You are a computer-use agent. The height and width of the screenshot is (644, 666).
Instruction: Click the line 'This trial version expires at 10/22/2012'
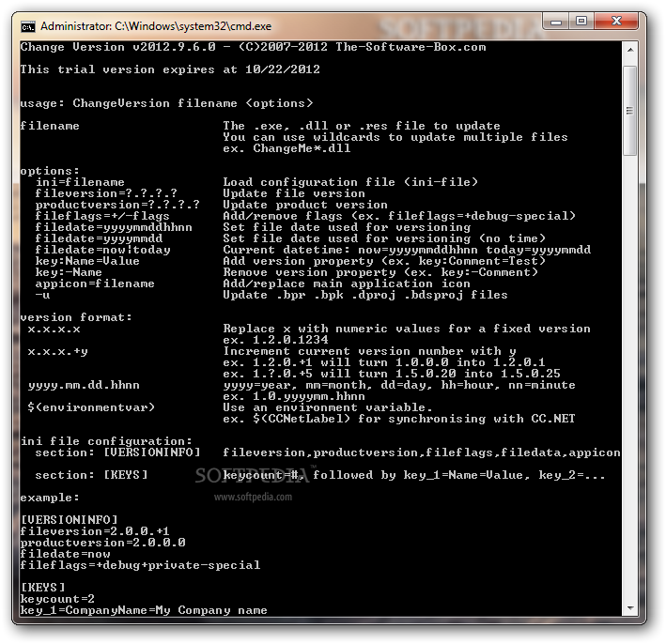pyautogui.click(x=170, y=69)
